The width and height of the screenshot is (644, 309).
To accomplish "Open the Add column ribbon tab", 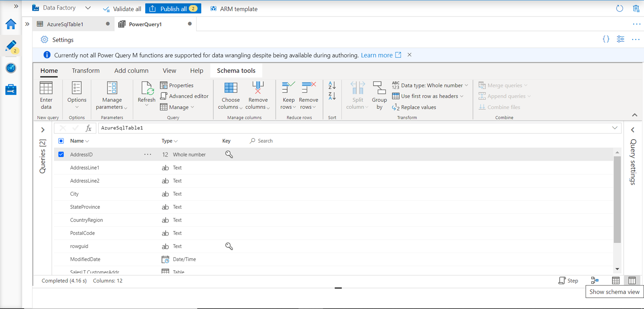I will coord(131,71).
